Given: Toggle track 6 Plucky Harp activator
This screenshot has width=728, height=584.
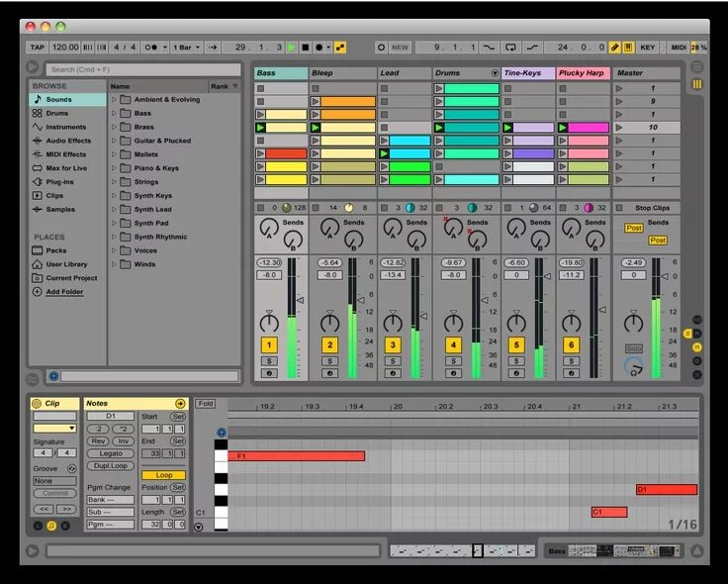Looking at the screenshot, I should pos(572,345).
